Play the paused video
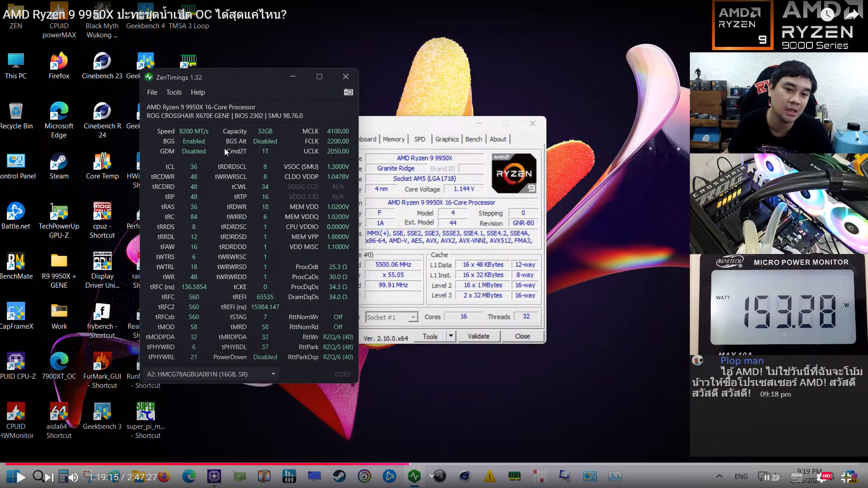Screen dimensions: 868x488 pyautogui.click(x=21, y=477)
